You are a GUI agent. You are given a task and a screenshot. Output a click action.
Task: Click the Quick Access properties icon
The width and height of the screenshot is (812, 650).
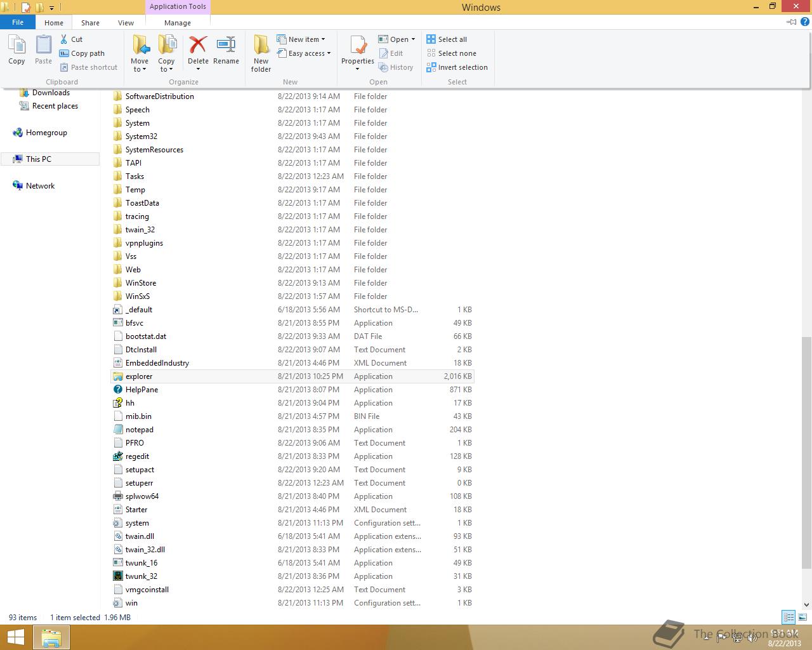(26, 8)
